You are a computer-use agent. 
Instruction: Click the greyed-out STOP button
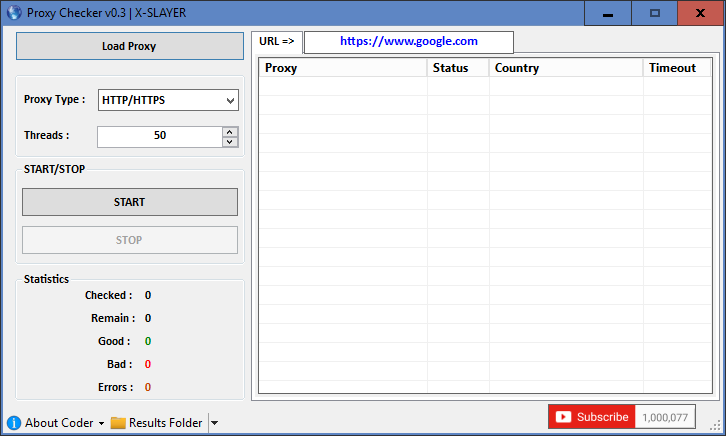(x=130, y=240)
